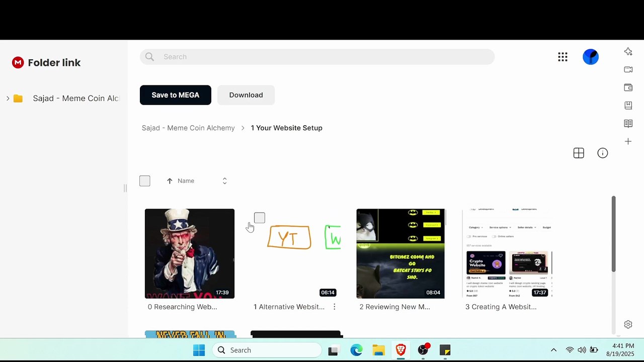Reverse sort order with the up arrow

click(x=170, y=181)
